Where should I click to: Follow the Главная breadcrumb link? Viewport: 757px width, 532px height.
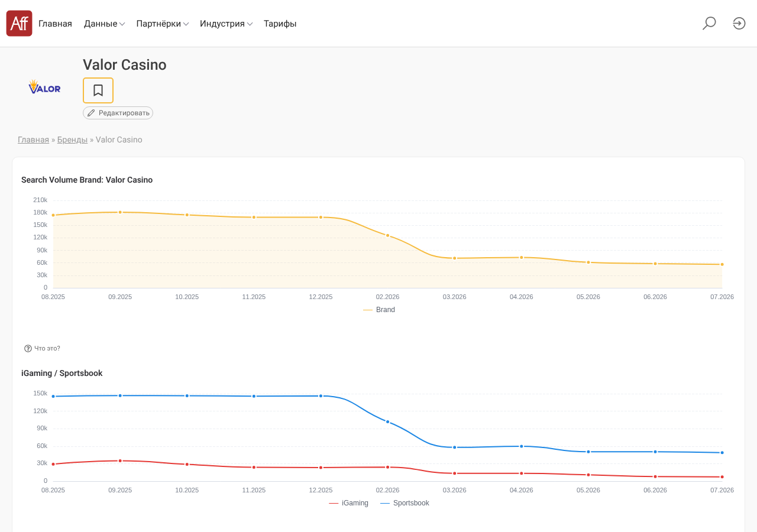[x=33, y=140]
